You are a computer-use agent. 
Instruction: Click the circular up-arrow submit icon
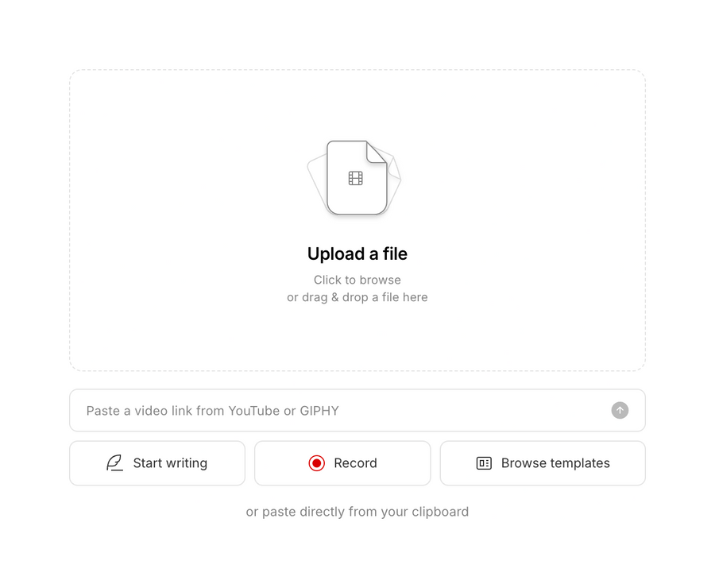(x=619, y=410)
